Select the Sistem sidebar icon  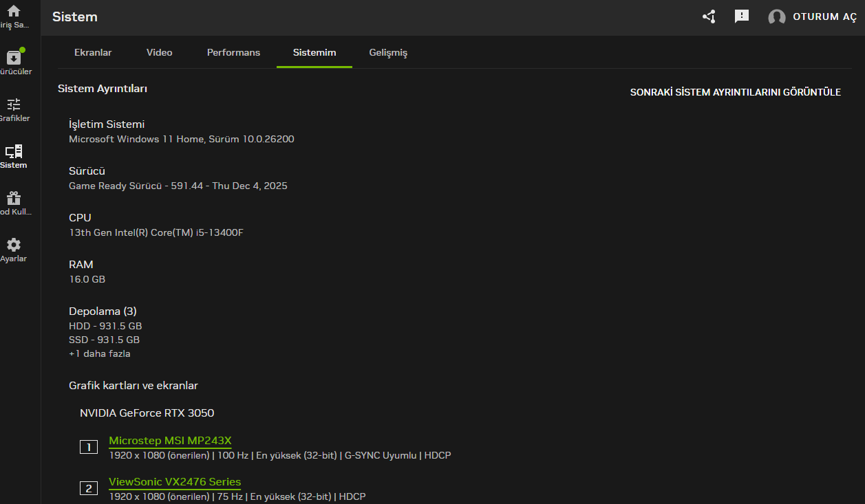click(14, 151)
